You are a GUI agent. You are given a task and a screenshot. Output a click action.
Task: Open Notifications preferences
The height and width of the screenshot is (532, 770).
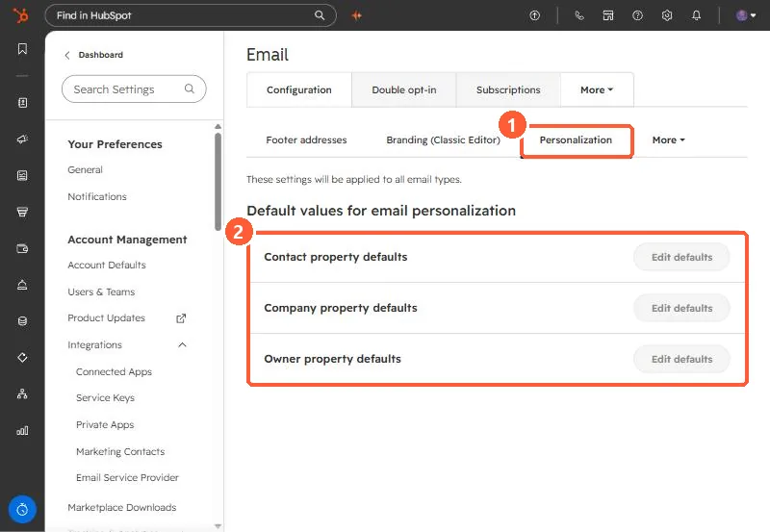pyautogui.click(x=97, y=196)
